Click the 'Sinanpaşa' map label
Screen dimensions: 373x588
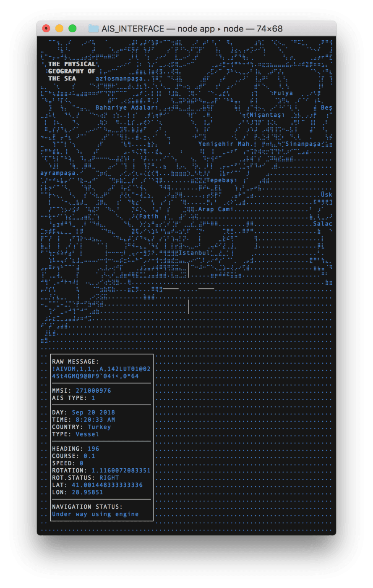click(x=303, y=144)
